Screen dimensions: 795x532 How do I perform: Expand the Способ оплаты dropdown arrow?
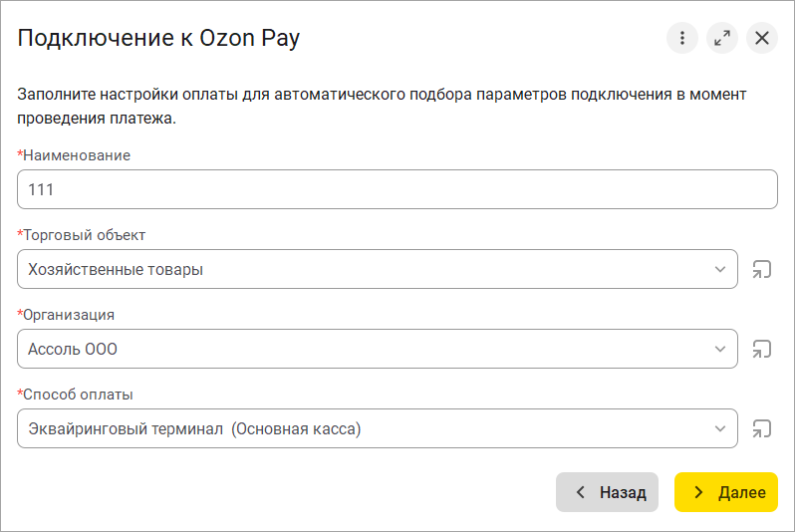(721, 428)
